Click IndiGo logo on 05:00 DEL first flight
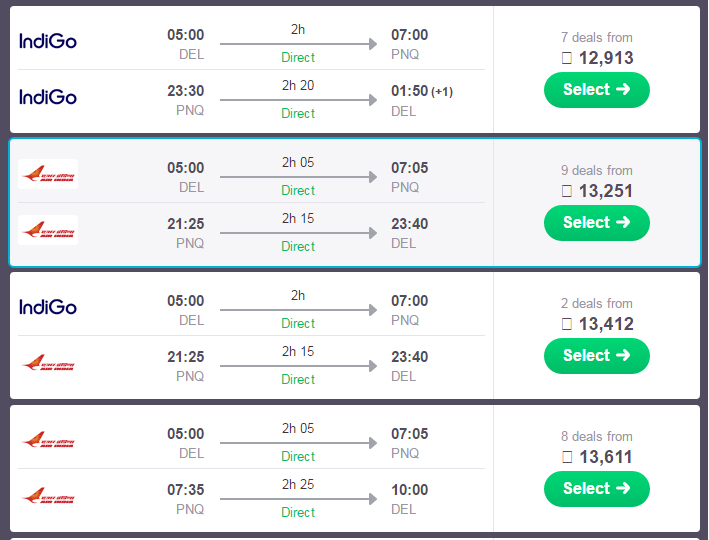The width and height of the screenshot is (709, 540). [48, 42]
